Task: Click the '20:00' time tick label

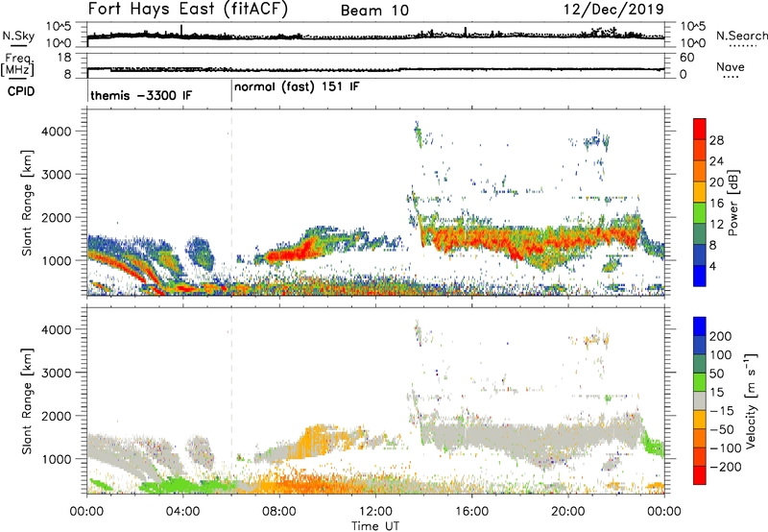Action: click(x=567, y=512)
